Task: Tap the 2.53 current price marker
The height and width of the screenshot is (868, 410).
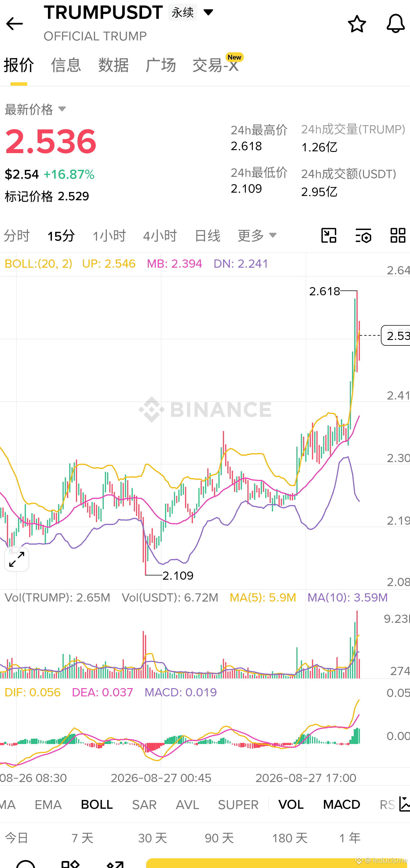Action: point(396,336)
